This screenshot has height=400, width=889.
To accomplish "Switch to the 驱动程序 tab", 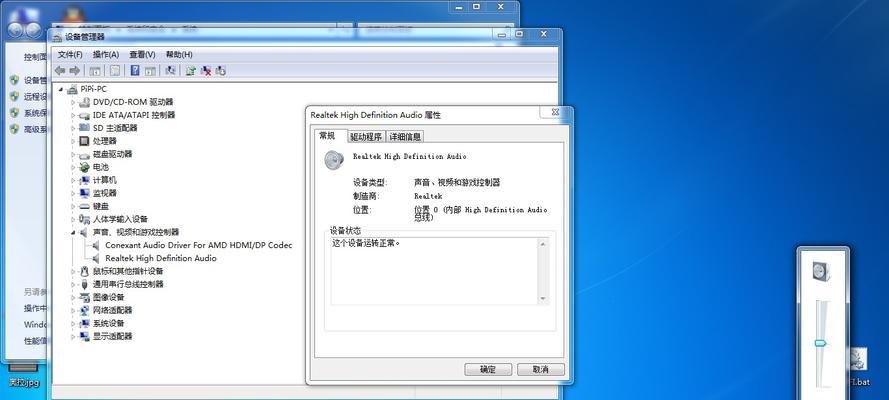I will point(366,137).
